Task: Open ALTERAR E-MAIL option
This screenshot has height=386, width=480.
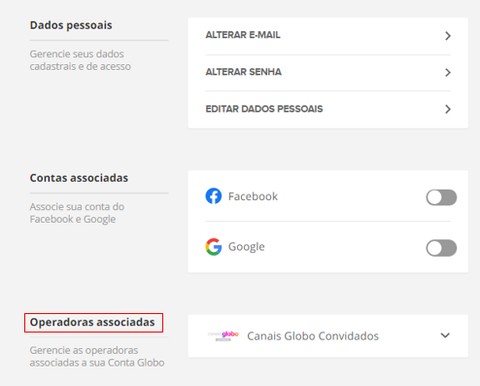Action: (x=328, y=36)
